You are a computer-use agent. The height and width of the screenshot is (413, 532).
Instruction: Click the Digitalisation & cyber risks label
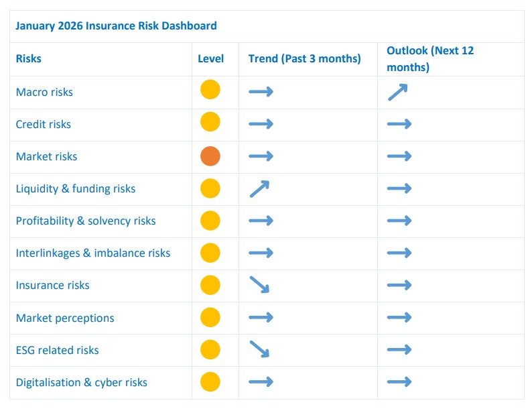pyautogui.click(x=82, y=382)
